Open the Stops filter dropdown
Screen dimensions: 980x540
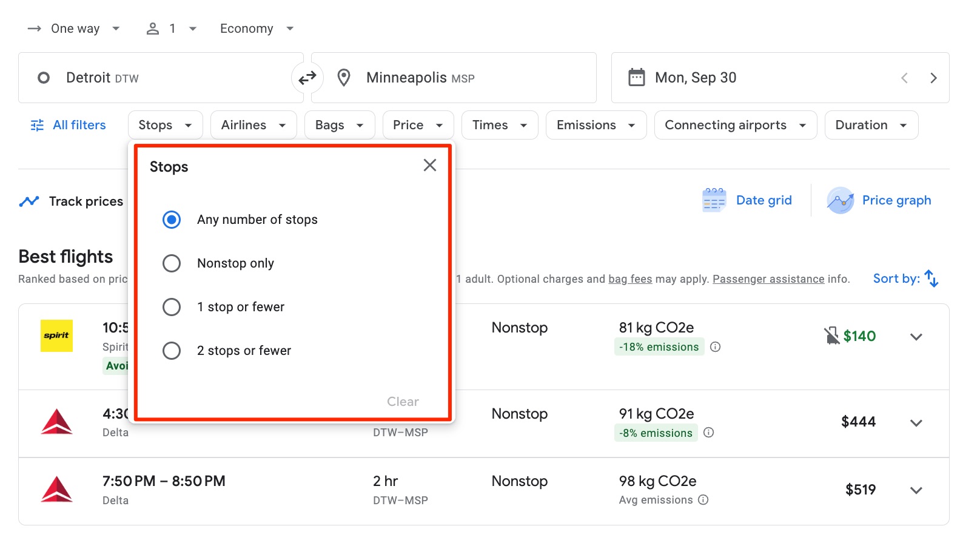[166, 125]
